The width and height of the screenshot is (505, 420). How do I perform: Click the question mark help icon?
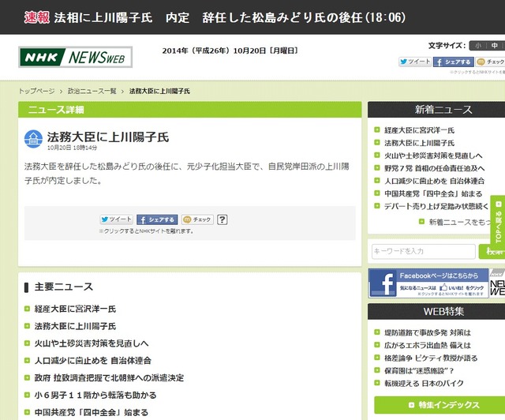pos(223,219)
